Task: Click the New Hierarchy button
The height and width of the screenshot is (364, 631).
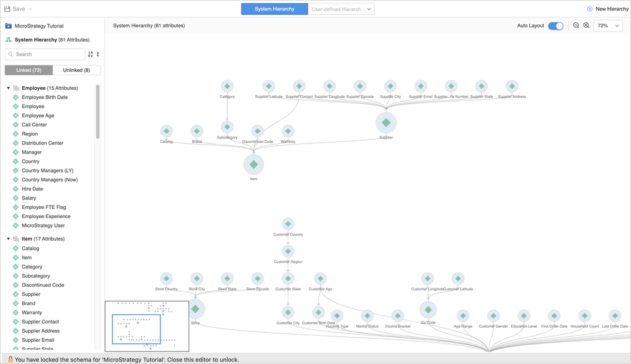Action: coord(607,9)
